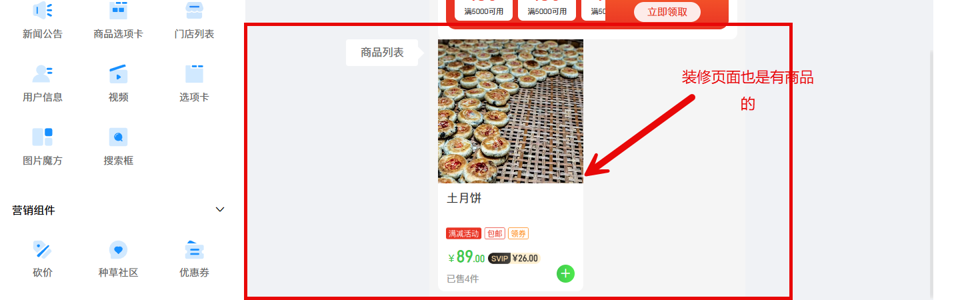The width and height of the screenshot is (980, 300).
Task: Add the 搜索框 component
Action: coord(118,147)
